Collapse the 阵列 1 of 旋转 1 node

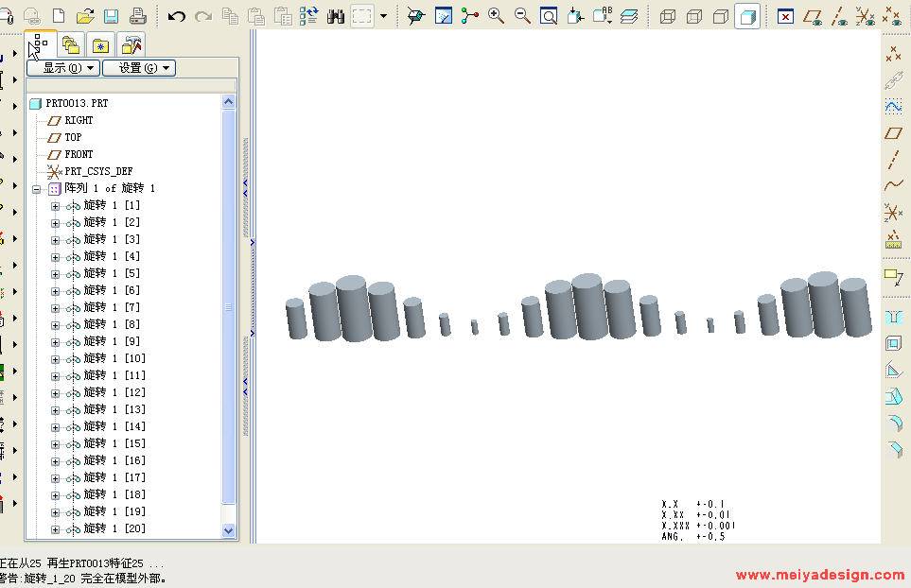pyautogui.click(x=36, y=189)
